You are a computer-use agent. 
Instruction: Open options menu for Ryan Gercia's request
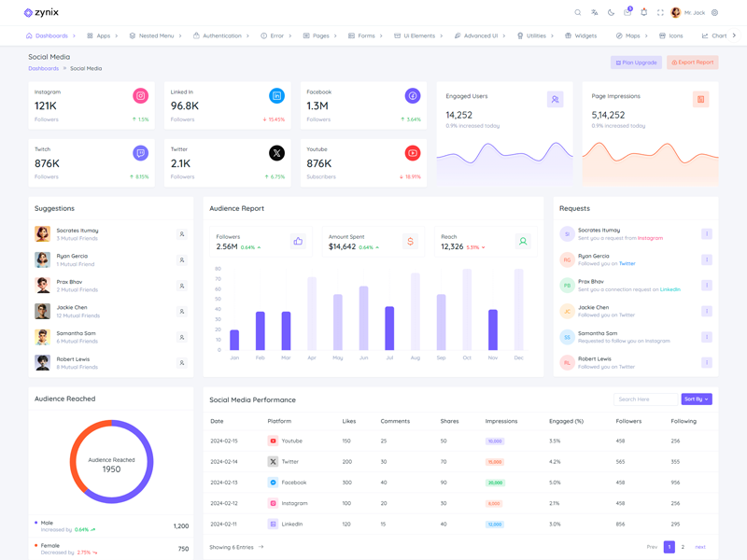tap(707, 260)
